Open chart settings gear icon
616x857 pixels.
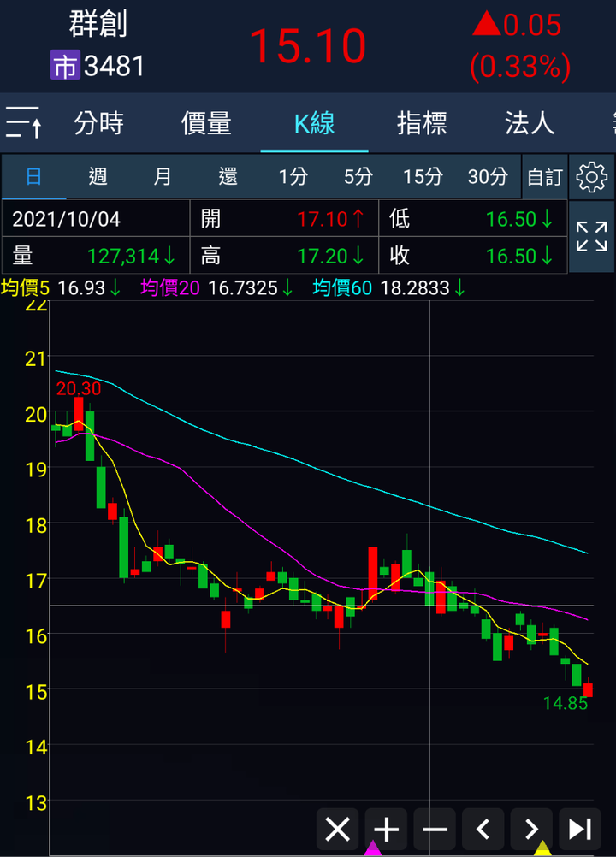click(592, 177)
